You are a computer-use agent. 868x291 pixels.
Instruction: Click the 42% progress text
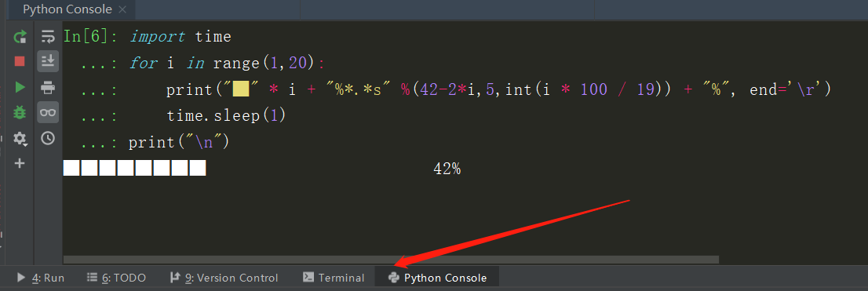pyautogui.click(x=447, y=169)
